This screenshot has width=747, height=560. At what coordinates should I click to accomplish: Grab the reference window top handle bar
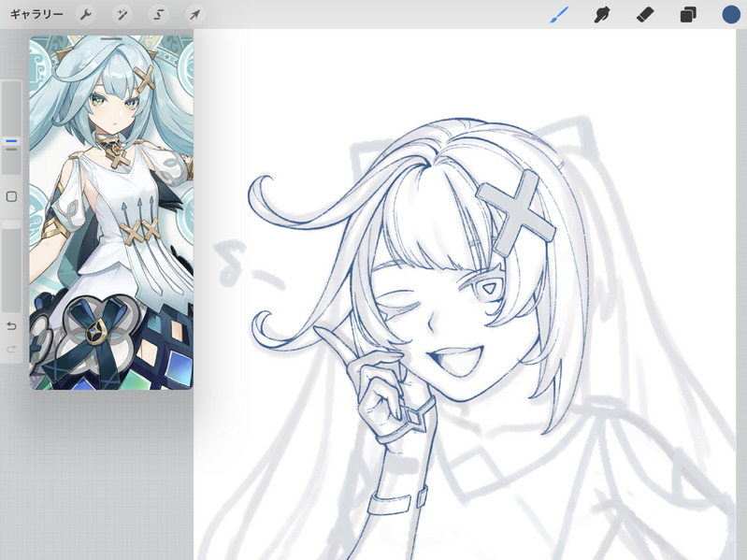coord(111,38)
